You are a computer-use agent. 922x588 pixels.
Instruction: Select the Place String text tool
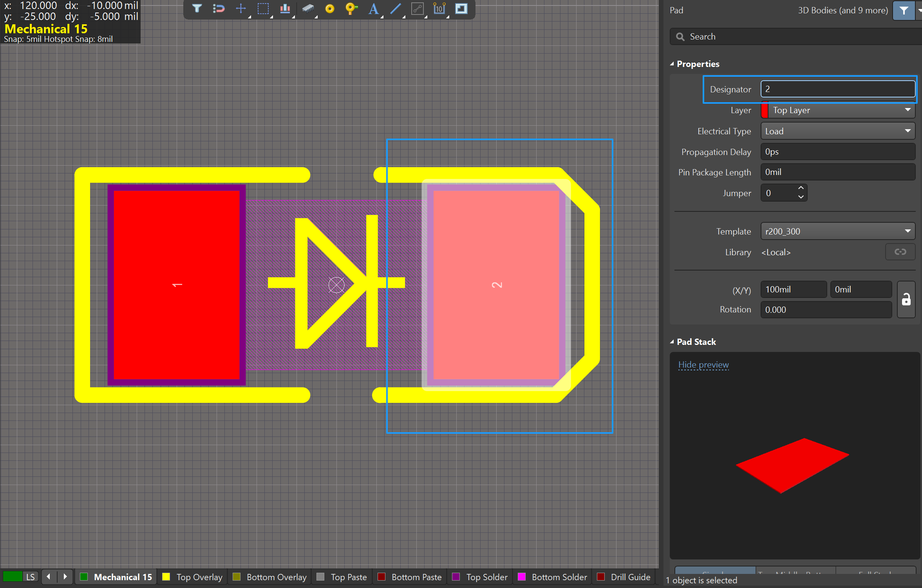coord(374,8)
